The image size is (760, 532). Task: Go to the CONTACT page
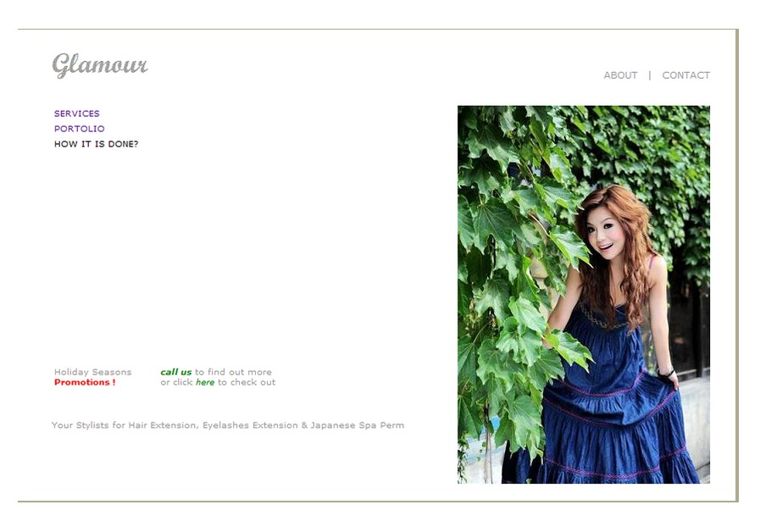685,75
